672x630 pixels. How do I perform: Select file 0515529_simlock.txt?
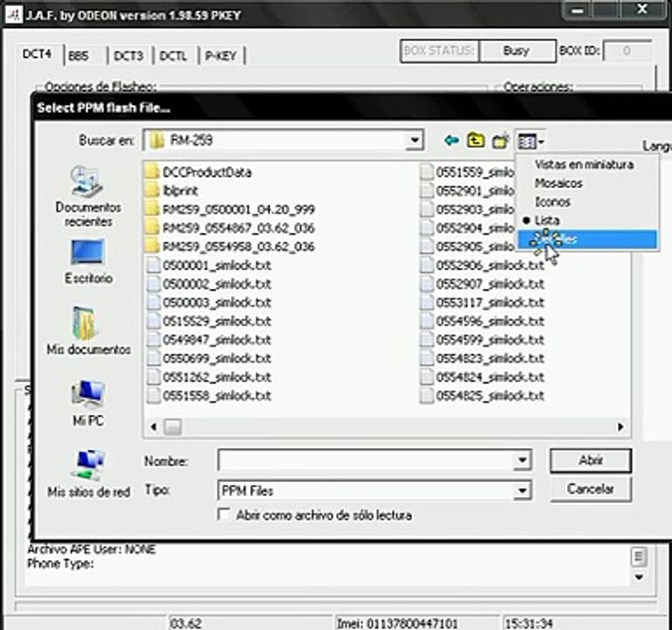209,321
